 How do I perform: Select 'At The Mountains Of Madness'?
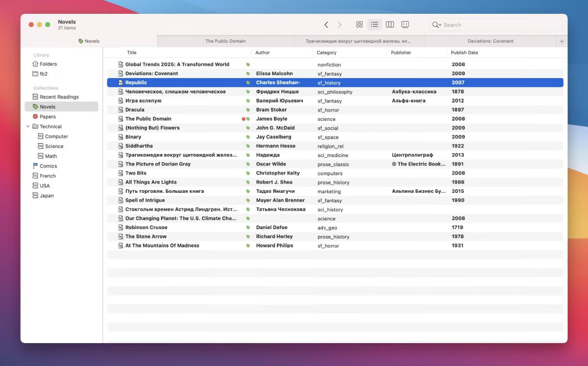[x=162, y=245]
